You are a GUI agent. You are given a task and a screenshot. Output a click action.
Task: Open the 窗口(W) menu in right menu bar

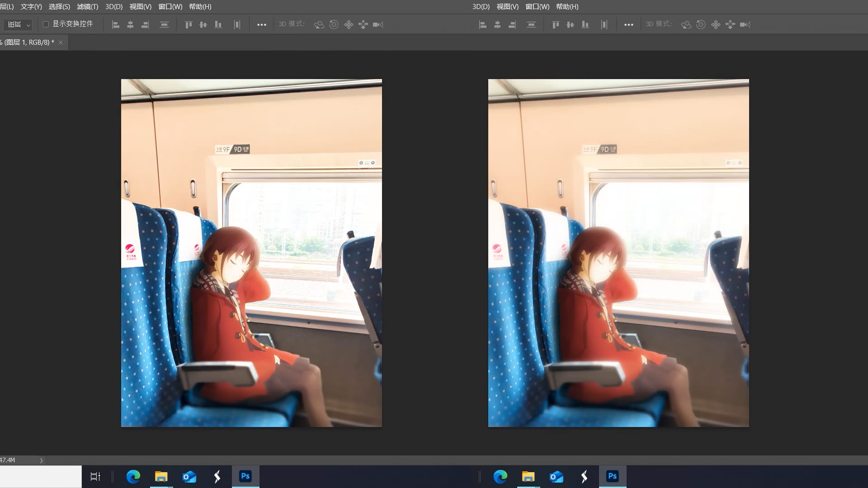(538, 7)
